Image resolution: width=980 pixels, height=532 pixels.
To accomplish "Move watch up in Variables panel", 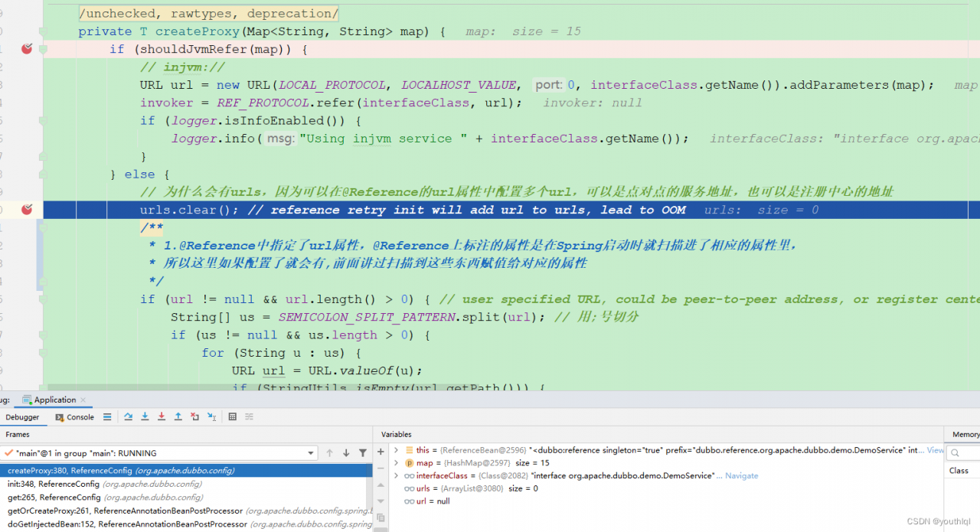I will coord(381,485).
